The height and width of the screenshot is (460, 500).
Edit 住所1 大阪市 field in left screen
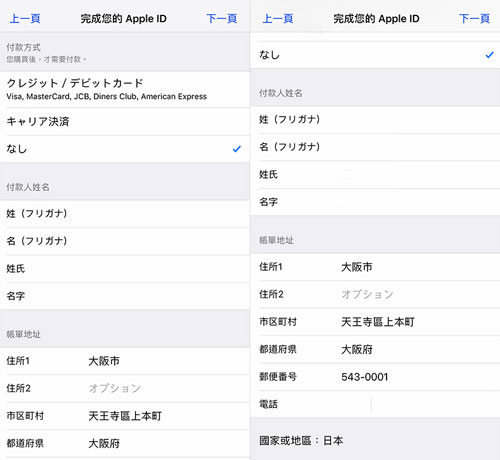(125, 361)
